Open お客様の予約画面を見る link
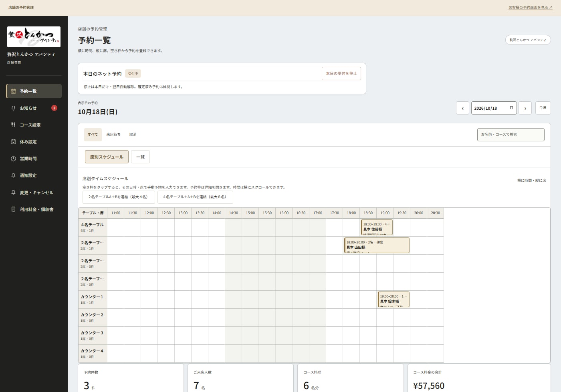Screen dimensions: 561x392 (x=531, y=8)
